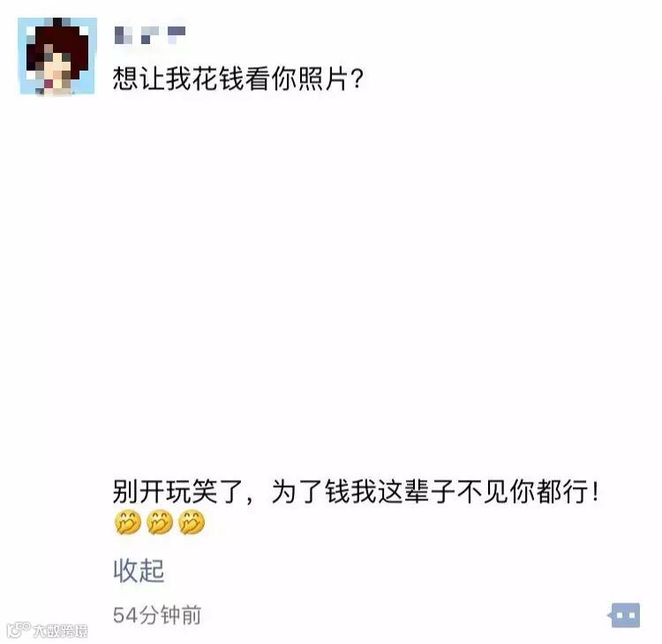Click the watermark logo icon at bottom left
The height and width of the screenshot is (644, 662).
coord(19,630)
